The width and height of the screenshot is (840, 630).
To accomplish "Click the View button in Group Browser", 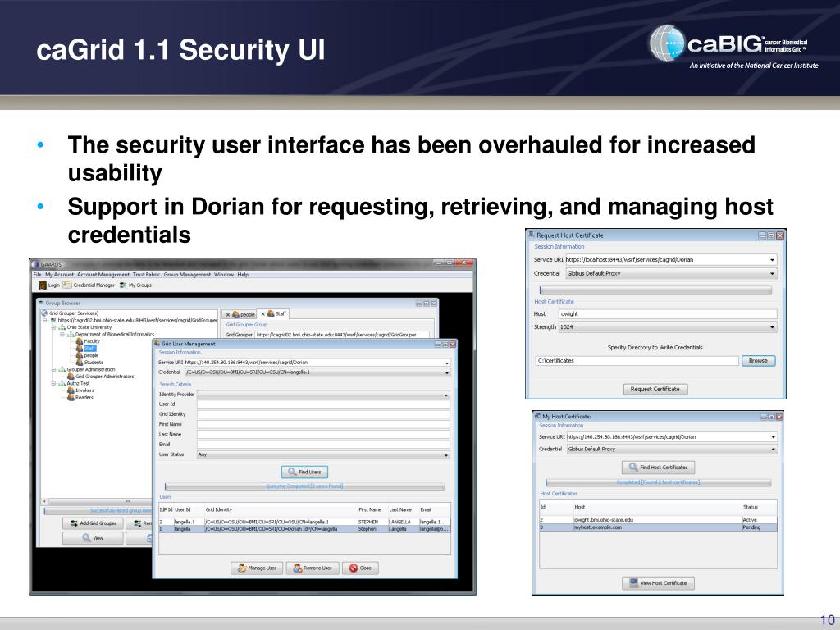I will pos(94,538).
